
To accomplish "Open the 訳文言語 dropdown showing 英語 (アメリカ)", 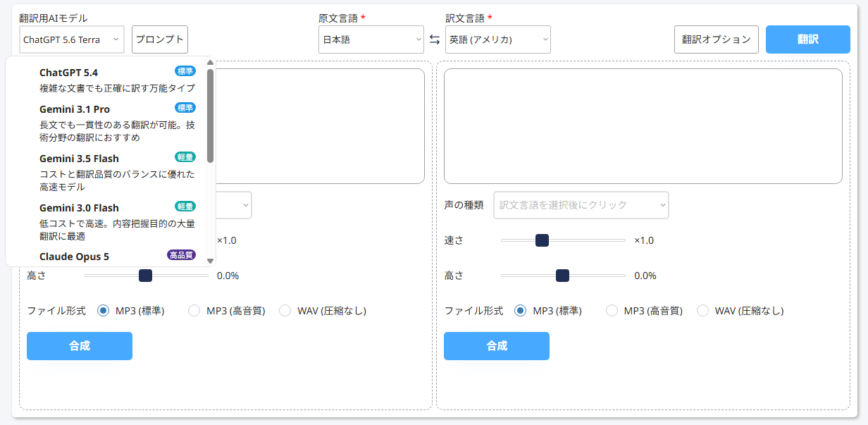I will click(498, 39).
